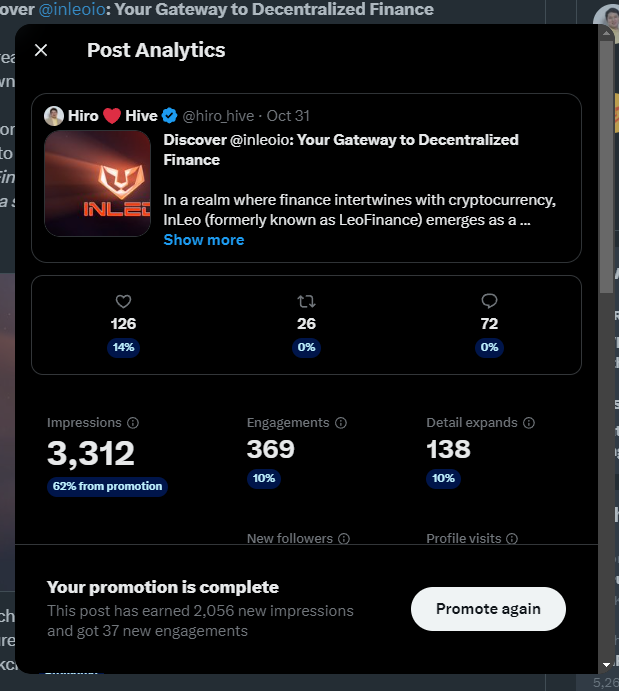Screen dimensions: 619x691
Task: Click the InLeo post thumbnail image
Action: 97,183
